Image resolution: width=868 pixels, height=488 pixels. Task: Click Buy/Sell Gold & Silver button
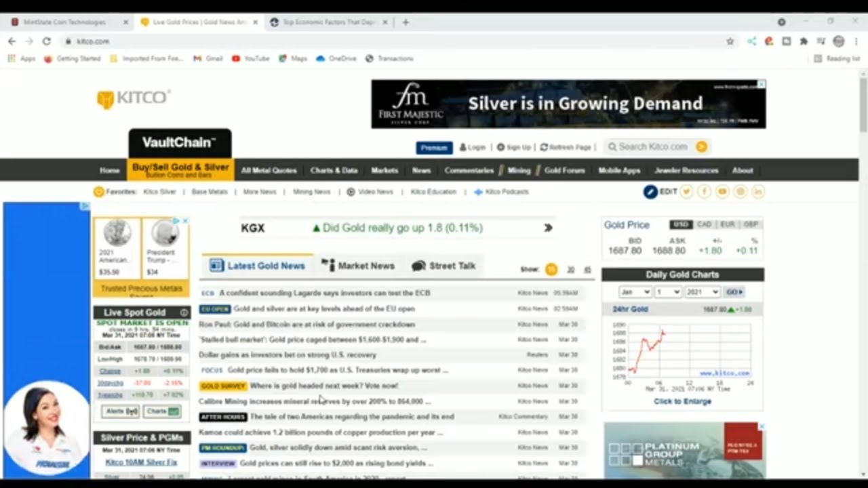tap(180, 169)
